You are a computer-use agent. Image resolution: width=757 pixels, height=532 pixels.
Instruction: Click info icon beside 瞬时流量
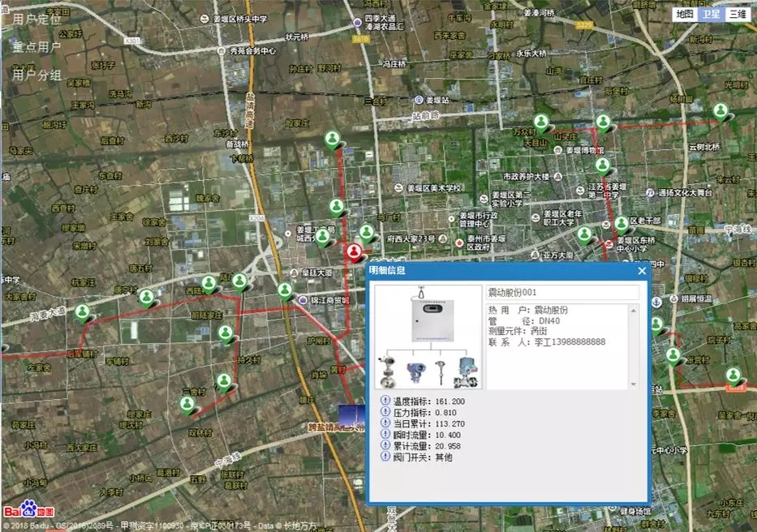coord(385,435)
